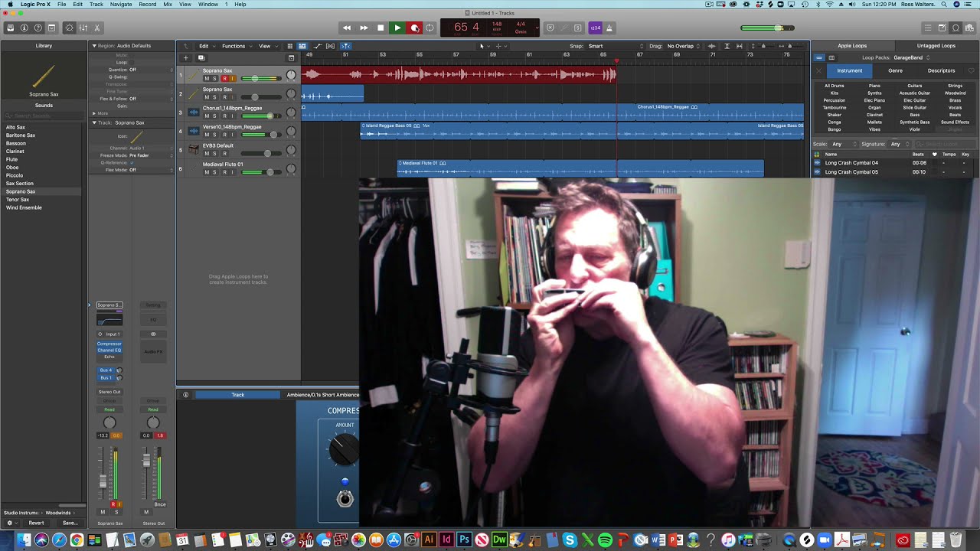Show Smart Controls dial icon
The width and height of the screenshot is (980, 551).
point(70,28)
